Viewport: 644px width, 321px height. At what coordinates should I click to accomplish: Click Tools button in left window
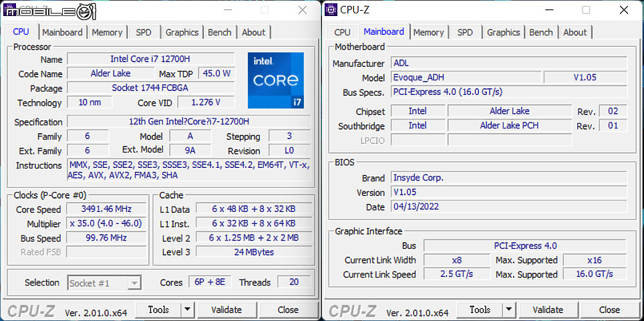coord(158,310)
